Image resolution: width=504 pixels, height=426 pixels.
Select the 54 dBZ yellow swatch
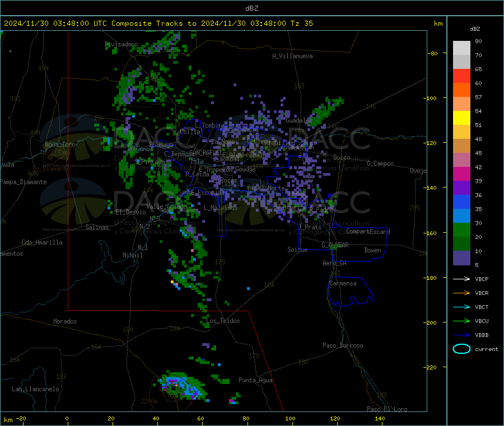pos(461,118)
